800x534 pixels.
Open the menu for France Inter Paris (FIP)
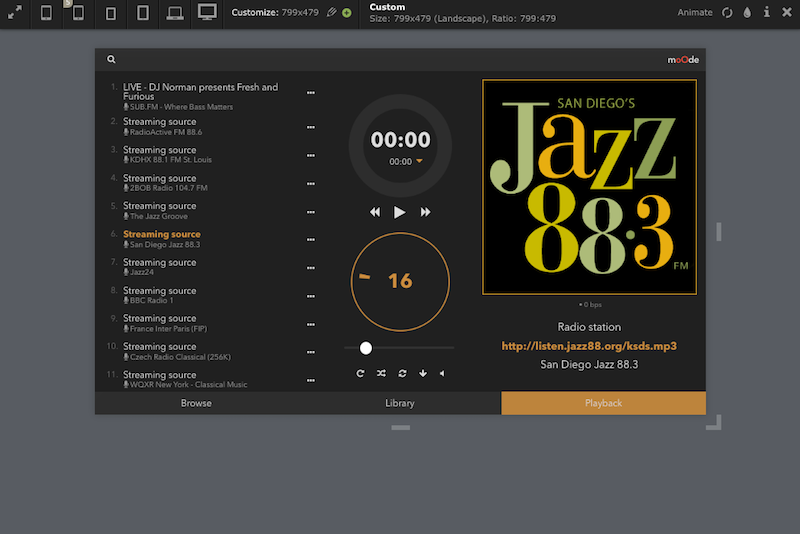(311, 324)
